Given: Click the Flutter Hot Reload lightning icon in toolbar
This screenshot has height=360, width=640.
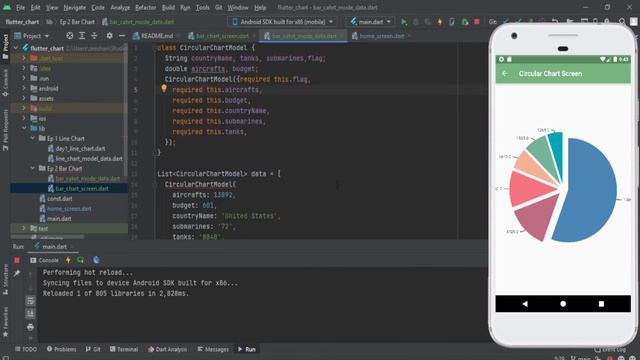Looking at the screenshot, I should point(440,22).
